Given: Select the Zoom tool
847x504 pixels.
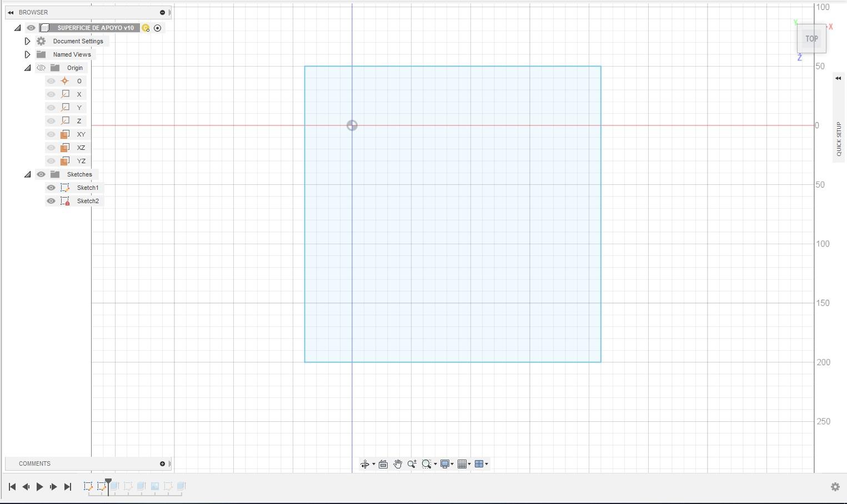Looking at the screenshot, I should point(412,464).
